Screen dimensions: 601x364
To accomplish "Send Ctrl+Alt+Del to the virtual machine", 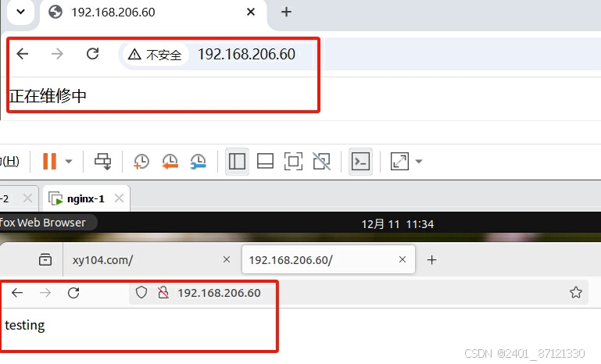I will click(102, 162).
